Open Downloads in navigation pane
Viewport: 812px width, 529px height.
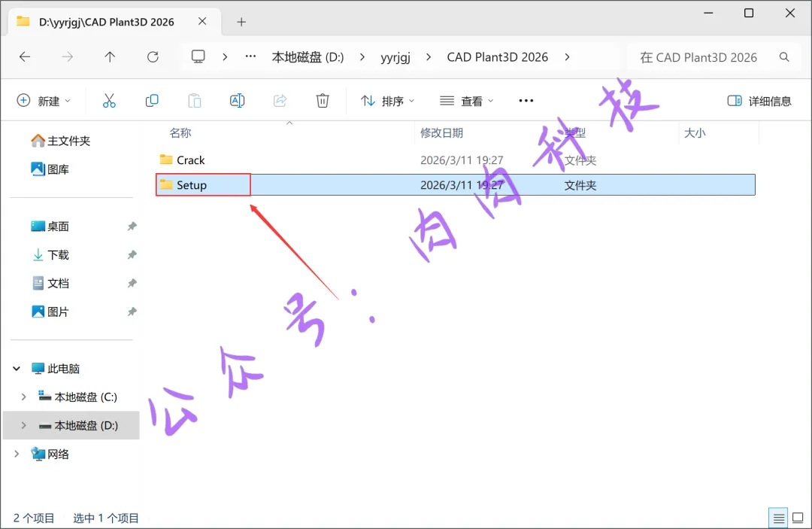point(50,255)
